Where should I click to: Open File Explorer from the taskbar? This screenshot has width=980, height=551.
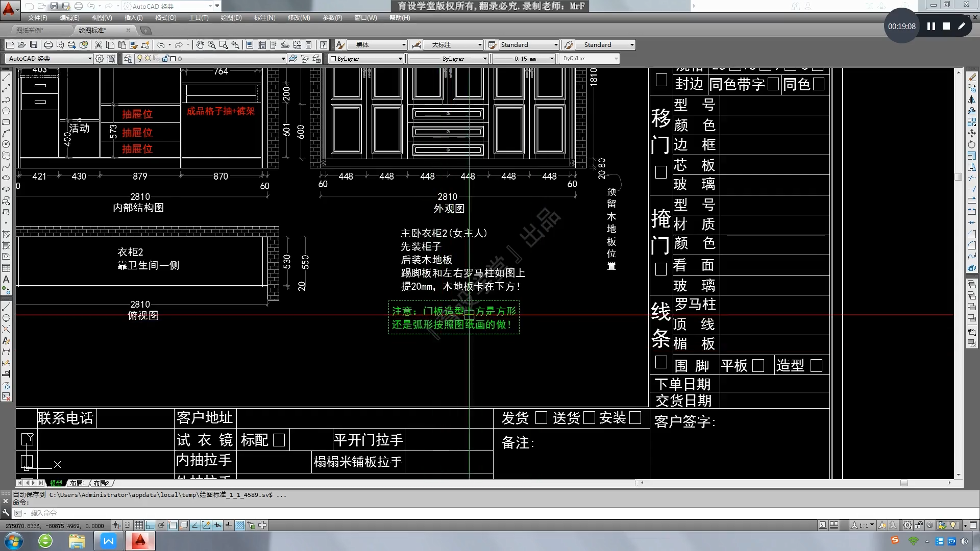tap(77, 541)
